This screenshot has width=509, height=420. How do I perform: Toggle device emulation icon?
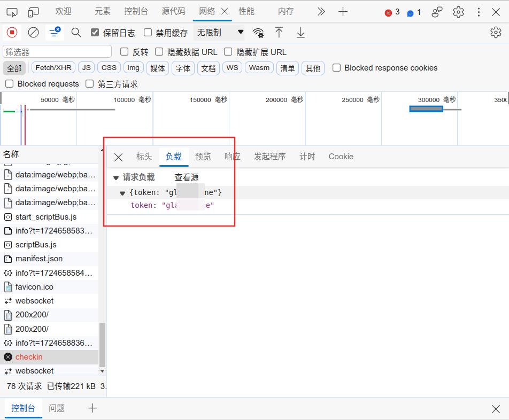click(33, 12)
